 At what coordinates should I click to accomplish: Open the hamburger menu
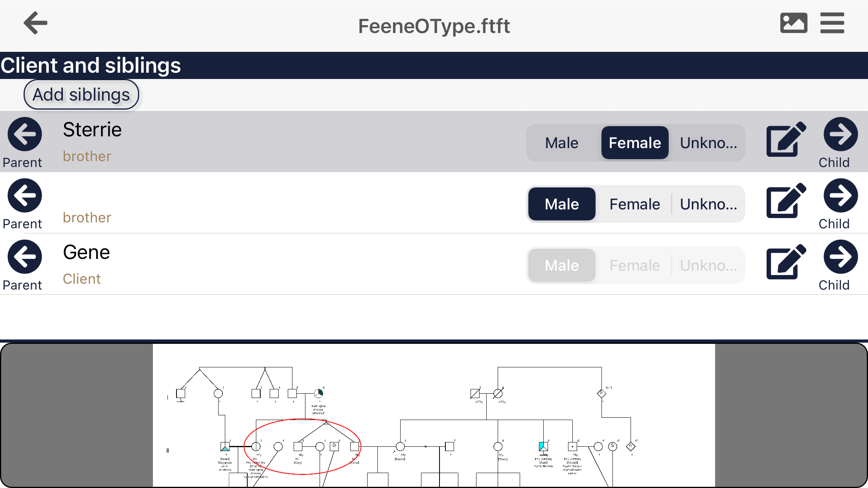point(832,23)
